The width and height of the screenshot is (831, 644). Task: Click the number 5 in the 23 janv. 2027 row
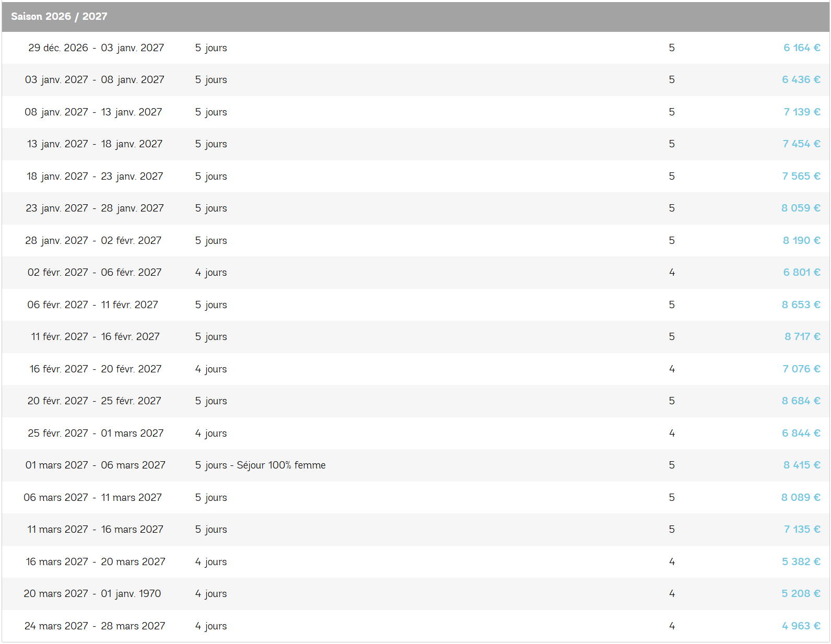(x=672, y=208)
